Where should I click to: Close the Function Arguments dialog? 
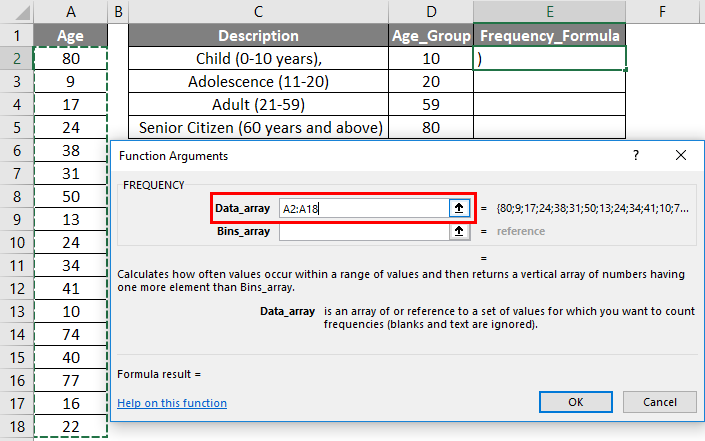[x=681, y=156]
